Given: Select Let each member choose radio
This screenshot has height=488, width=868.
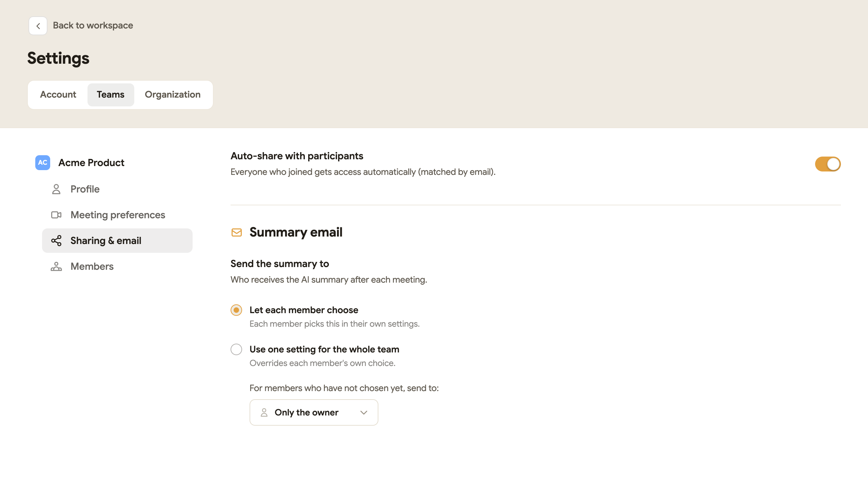Looking at the screenshot, I should 236,310.
